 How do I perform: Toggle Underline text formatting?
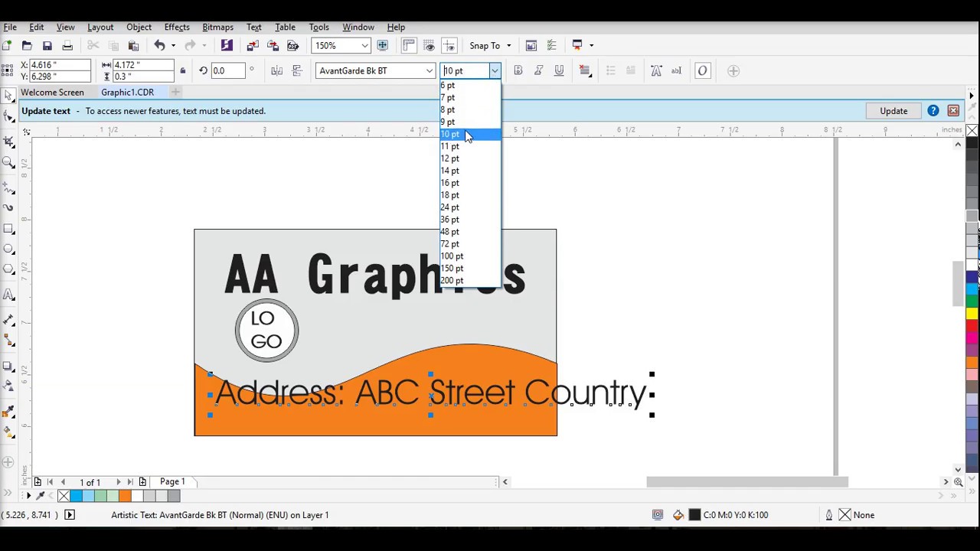pyautogui.click(x=559, y=71)
